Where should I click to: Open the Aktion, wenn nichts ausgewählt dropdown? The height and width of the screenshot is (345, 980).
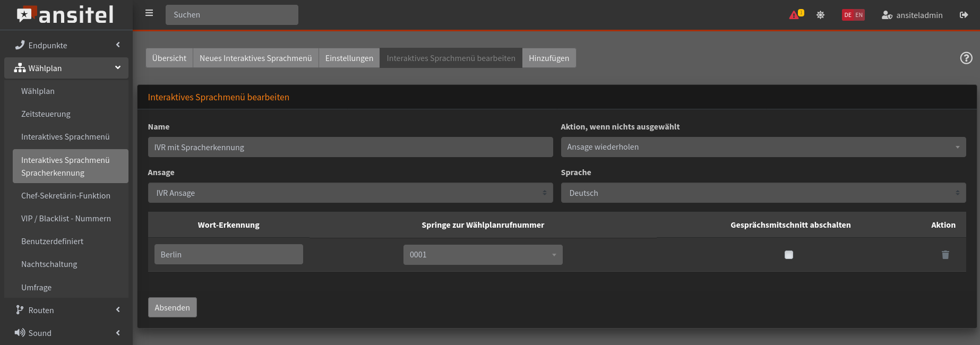[763, 147]
